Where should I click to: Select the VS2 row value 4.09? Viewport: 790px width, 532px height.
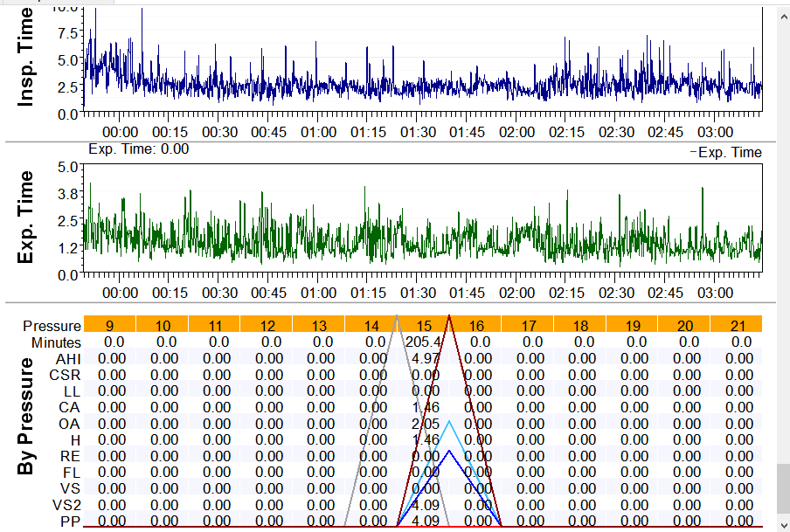coord(425,504)
